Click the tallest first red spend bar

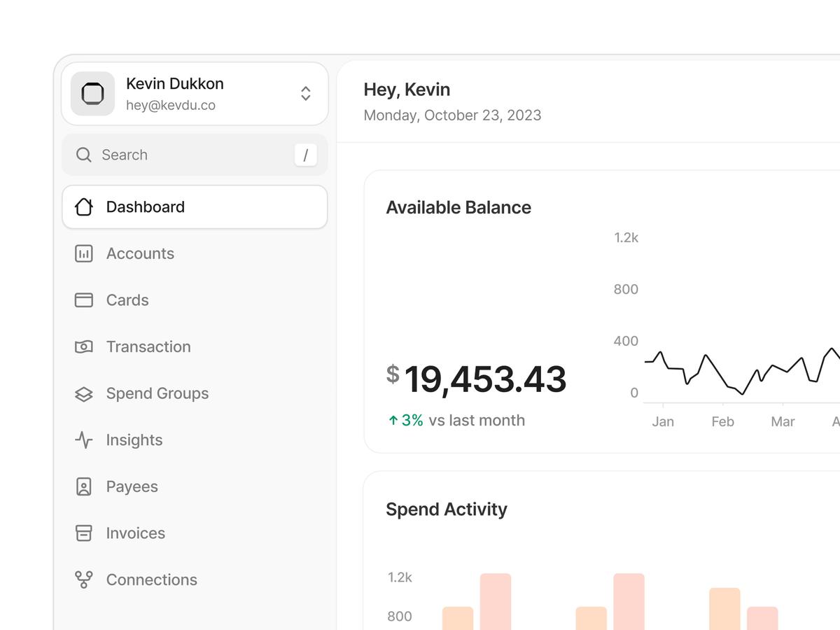(496, 601)
